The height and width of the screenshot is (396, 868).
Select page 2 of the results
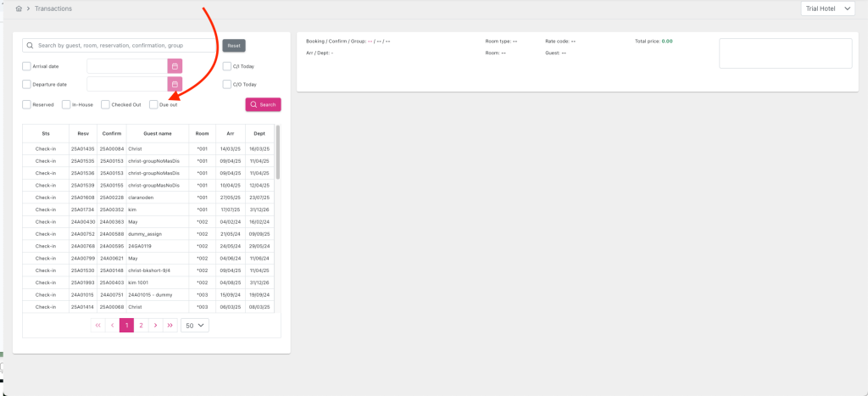[141, 325]
